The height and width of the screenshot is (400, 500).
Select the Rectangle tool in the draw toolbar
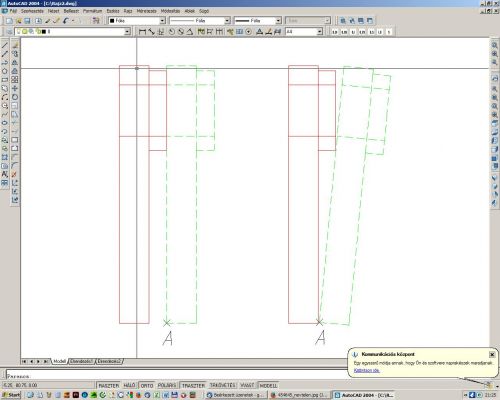pyautogui.click(x=5, y=80)
